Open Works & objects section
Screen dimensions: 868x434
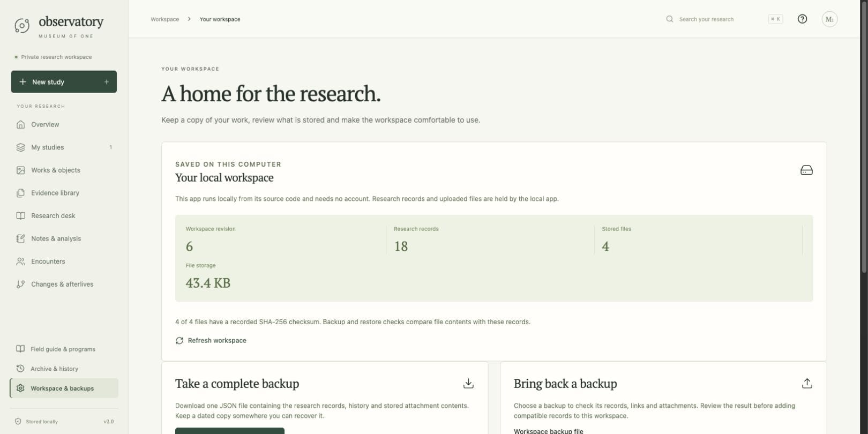coord(64,170)
